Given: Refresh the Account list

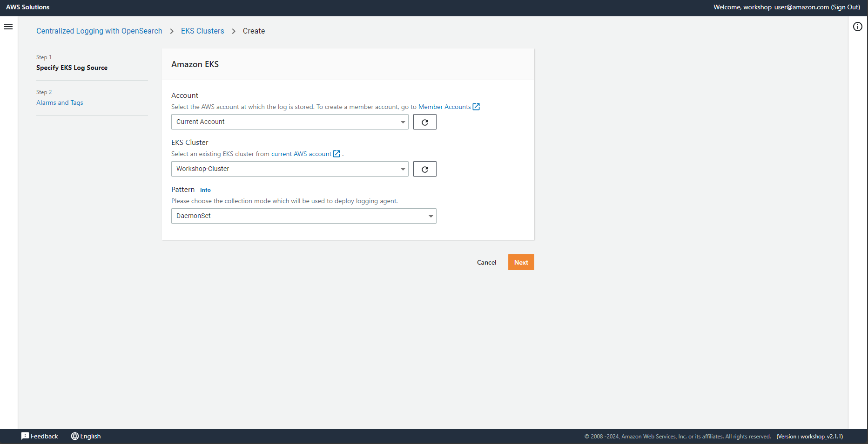Looking at the screenshot, I should [x=424, y=122].
